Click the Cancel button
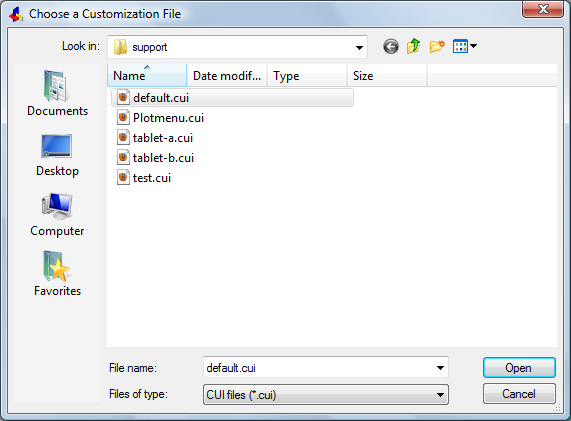Viewport: 571px width, 421px height. click(519, 394)
